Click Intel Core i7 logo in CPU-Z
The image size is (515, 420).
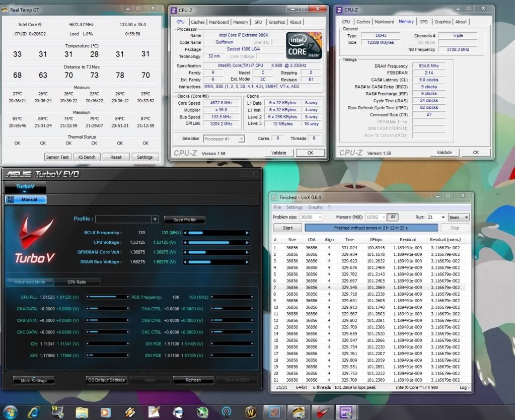[x=304, y=45]
